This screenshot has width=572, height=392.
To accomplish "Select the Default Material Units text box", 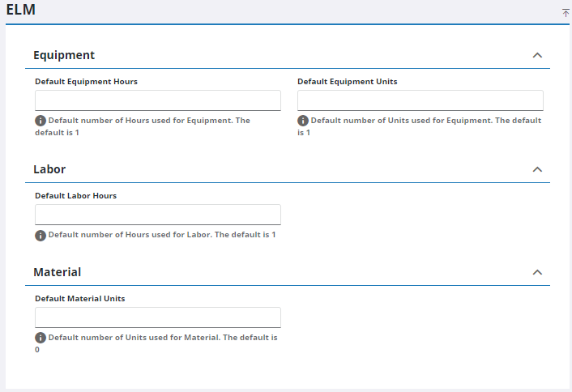I will [158, 317].
